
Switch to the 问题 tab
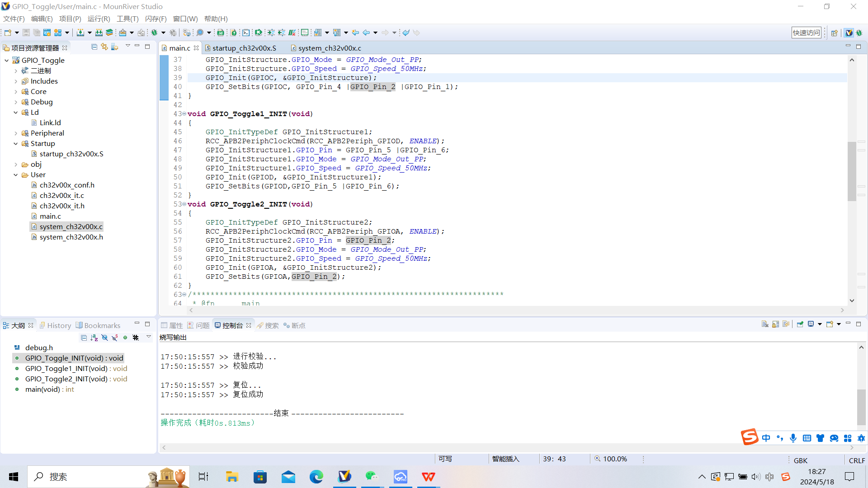tap(198, 325)
